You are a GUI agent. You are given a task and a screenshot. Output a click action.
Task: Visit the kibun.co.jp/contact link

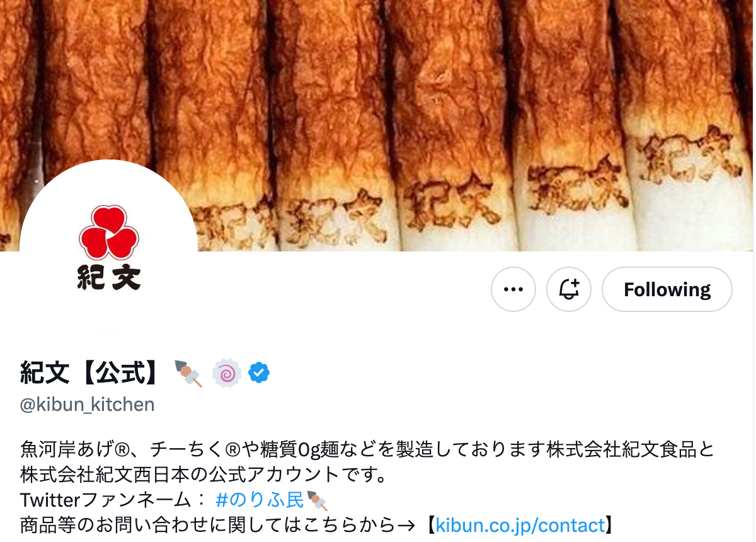point(520,524)
